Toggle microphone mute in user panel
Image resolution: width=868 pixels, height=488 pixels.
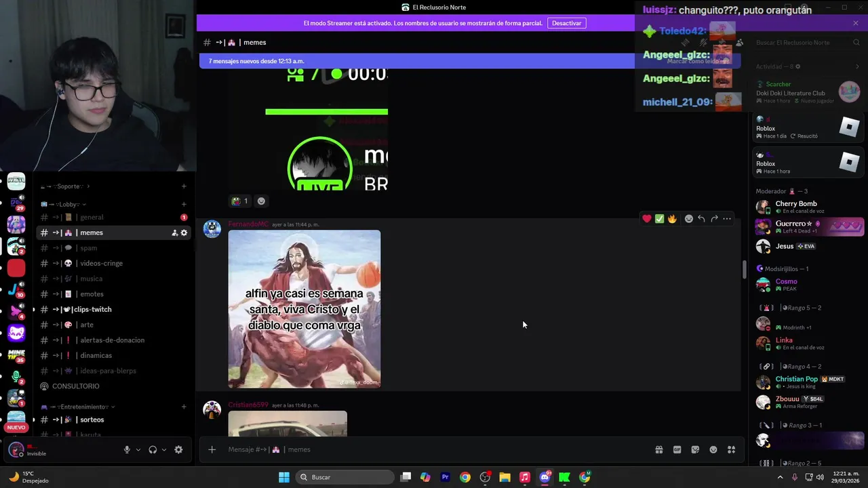coord(127,449)
